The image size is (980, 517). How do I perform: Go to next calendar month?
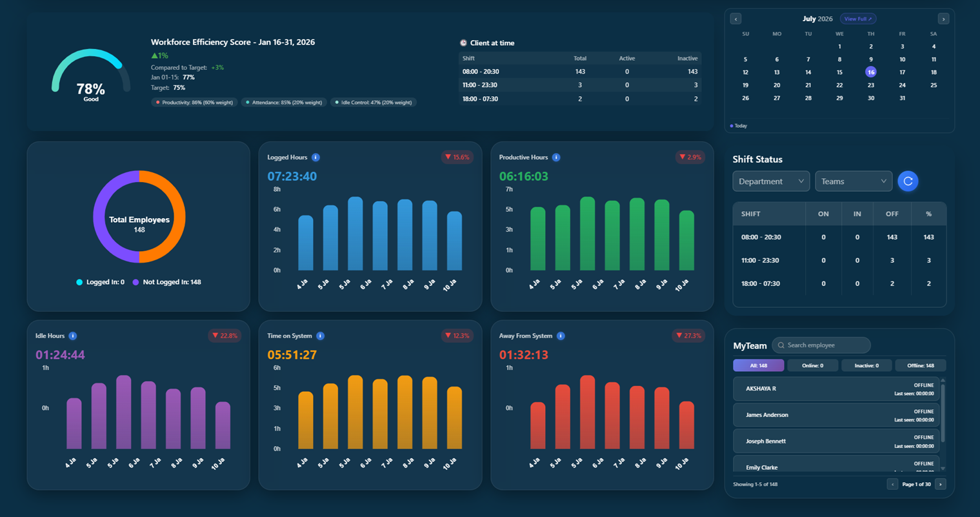[x=943, y=19]
